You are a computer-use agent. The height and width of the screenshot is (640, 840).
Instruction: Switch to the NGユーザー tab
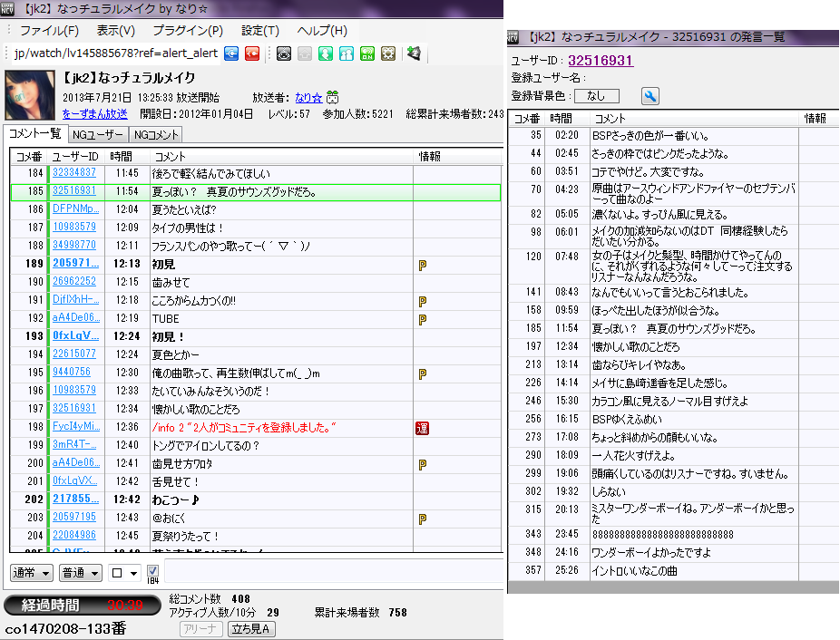[98, 134]
